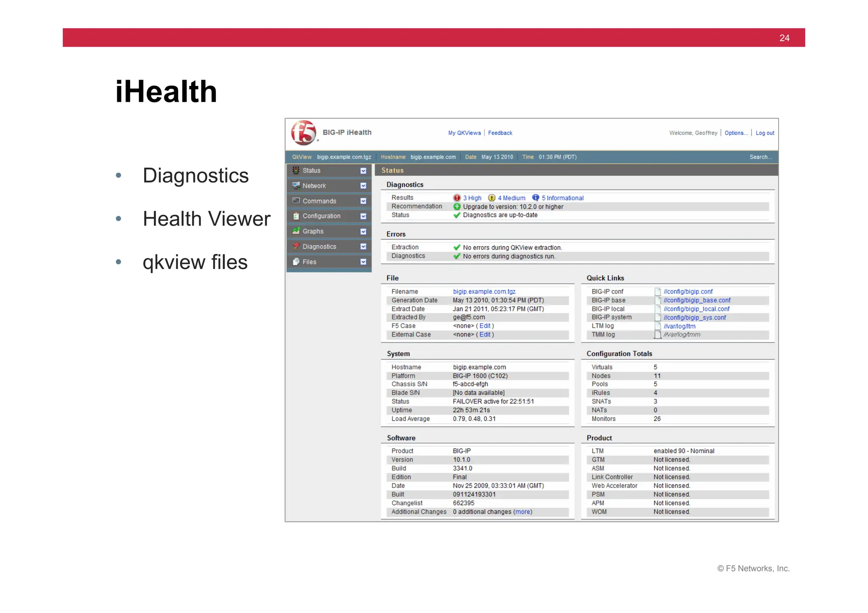This screenshot has width=868, height=613.
Task: Click the Upgrade to version 10.2.0 recommendation
Action: point(513,207)
